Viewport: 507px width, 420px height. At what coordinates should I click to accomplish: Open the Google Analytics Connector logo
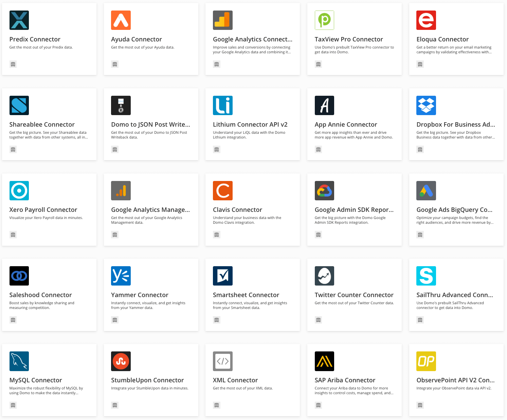coord(223,20)
